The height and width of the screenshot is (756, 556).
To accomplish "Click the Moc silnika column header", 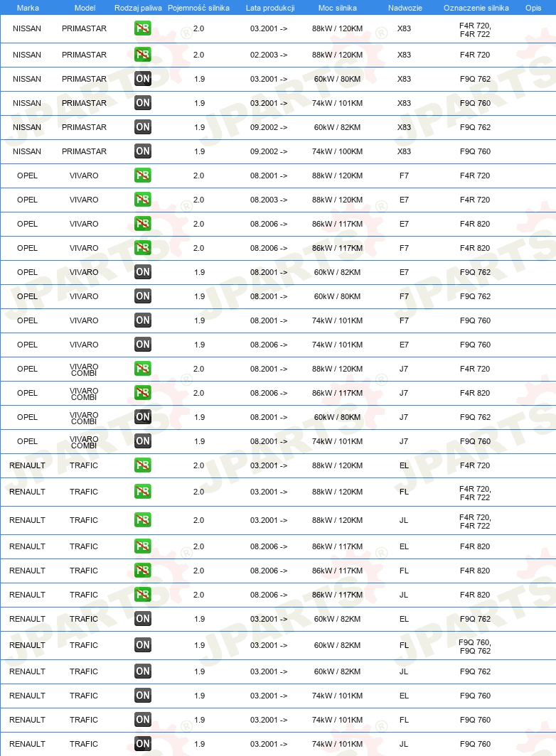I will (337, 8).
